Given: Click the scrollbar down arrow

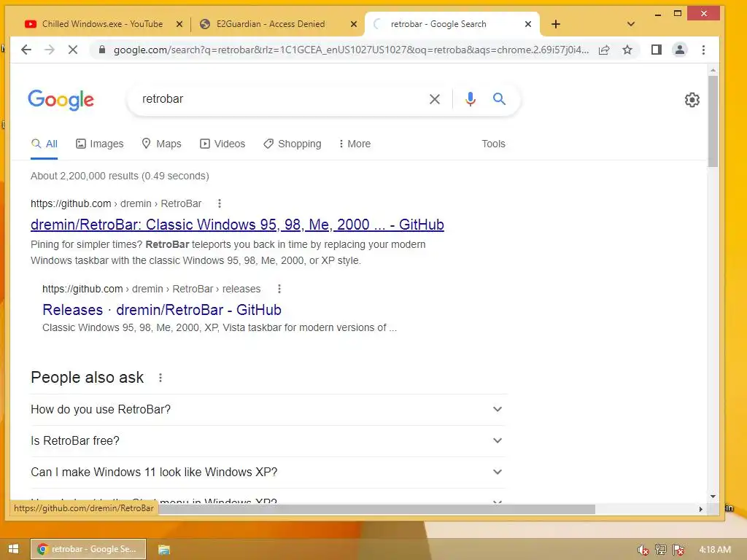Looking at the screenshot, I should (x=713, y=496).
